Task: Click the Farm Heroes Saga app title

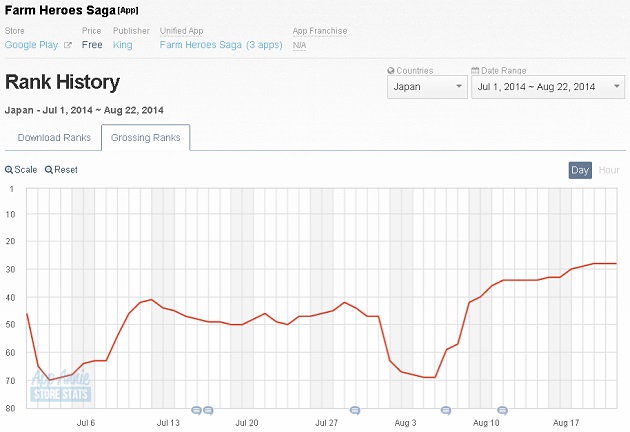Action: coord(60,10)
